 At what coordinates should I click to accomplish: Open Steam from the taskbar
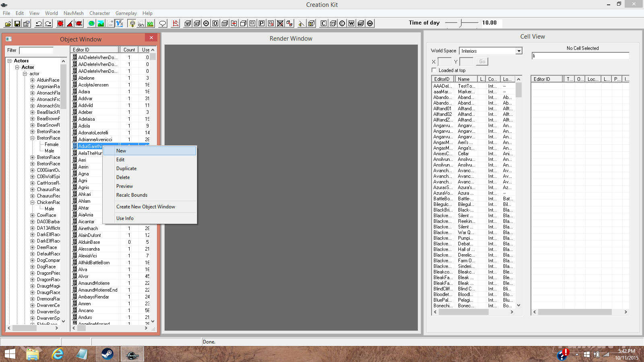click(107, 354)
